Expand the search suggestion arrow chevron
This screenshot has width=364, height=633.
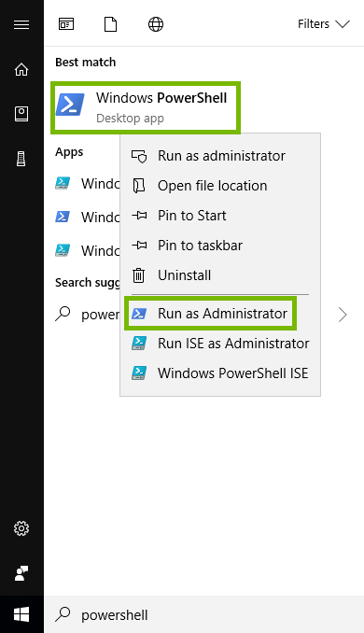click(343, 315)
